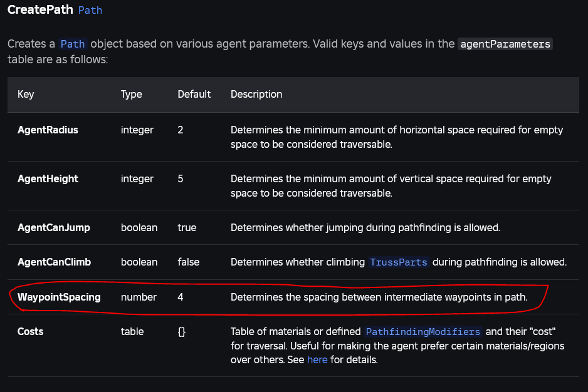Click the Path type link beside CreatePath heading
Viewport: 588px width, 392px height.
tap(90, 11)
